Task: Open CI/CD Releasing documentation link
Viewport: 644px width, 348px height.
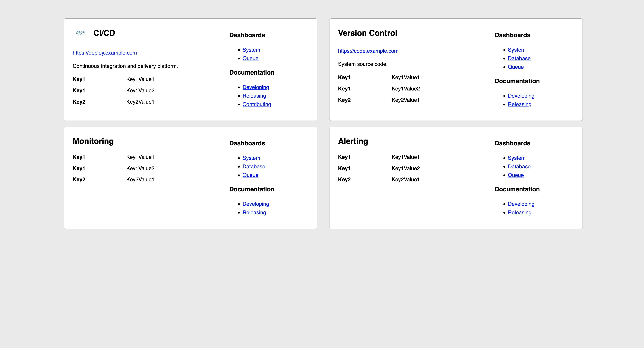Action: [x=254, y=96]
